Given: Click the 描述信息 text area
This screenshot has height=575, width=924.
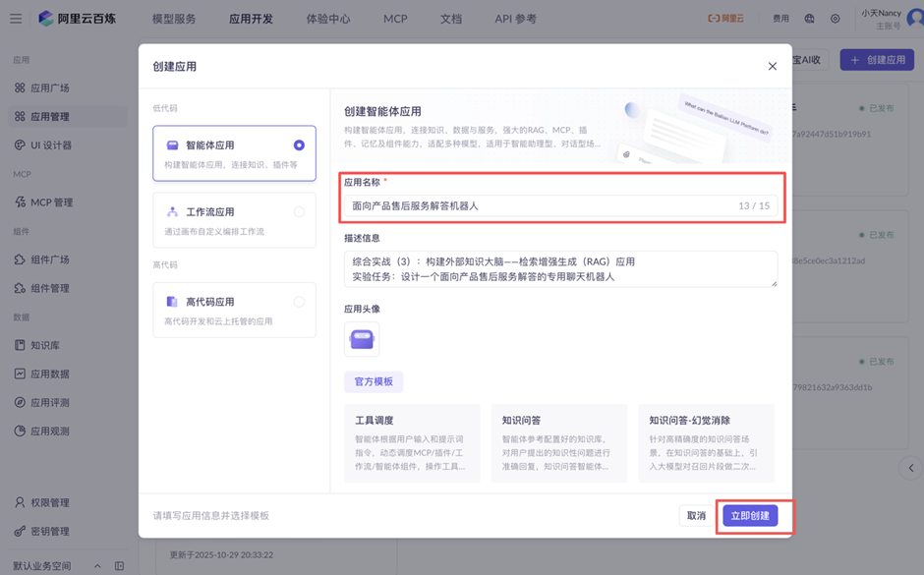Looking at the screenshot, I should tap(561, 269).
